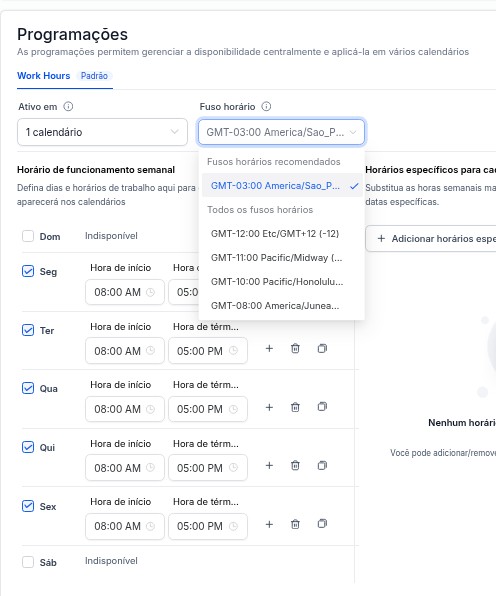Viewport: 496px width, 596px height.
Task: Add time slot for Qui row
Action: (269, 466)
